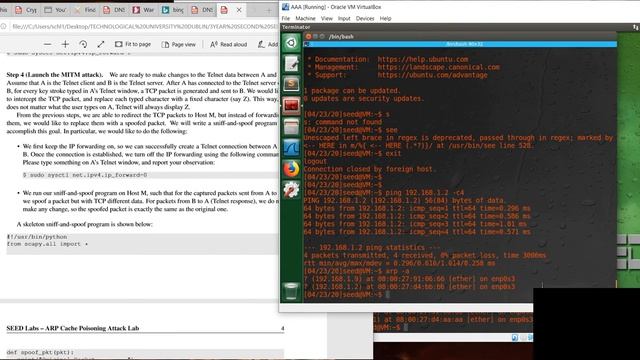Click the Terminator label in Ubuntu top panel
The image size is (640, 360).
(x=296, y=27)
